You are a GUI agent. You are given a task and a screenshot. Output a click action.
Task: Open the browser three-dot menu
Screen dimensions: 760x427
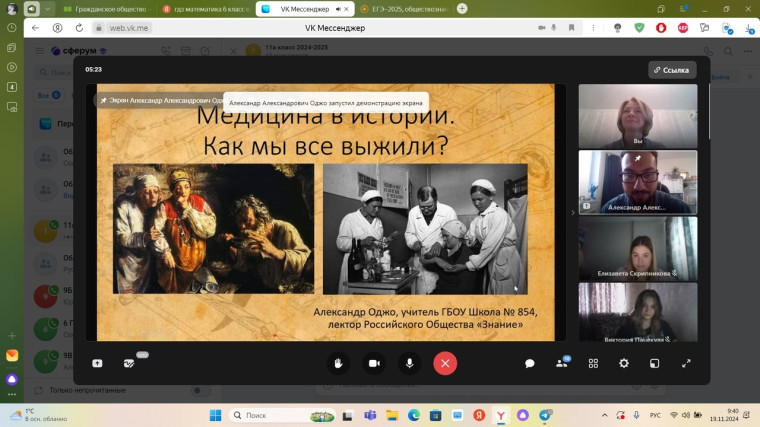[x=593, y=28]
